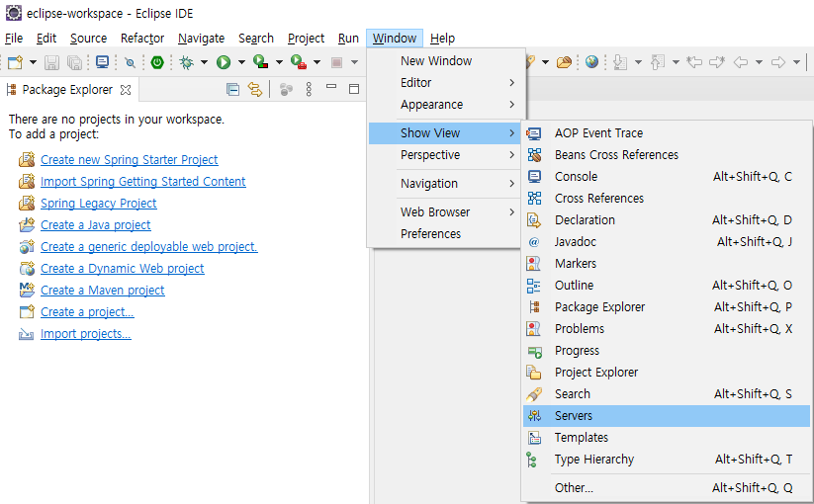The height and width of the screenshot is (504, 814).
Task: Click Create a Dynamic Web project link
Action: coord(123,269)
